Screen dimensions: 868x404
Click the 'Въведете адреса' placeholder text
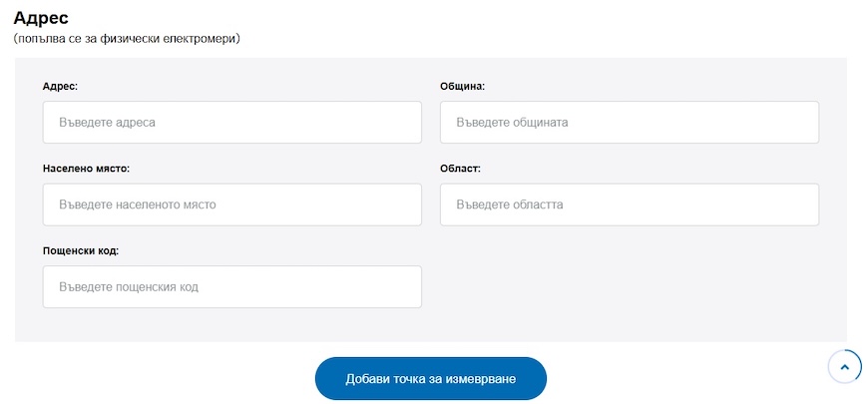pos(107,123)
